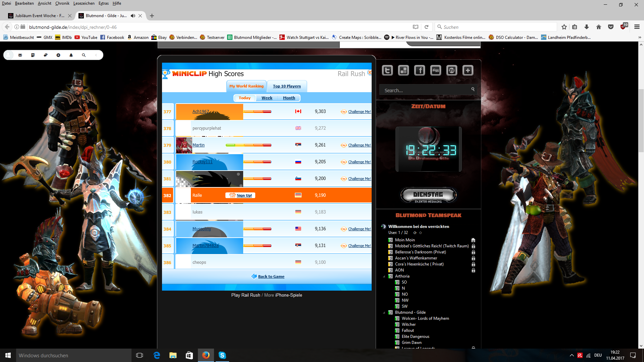The width and height of the screenshot is (644, 362).
Task: Switch to Top 10 Players tab
Action: click(287, 86)
